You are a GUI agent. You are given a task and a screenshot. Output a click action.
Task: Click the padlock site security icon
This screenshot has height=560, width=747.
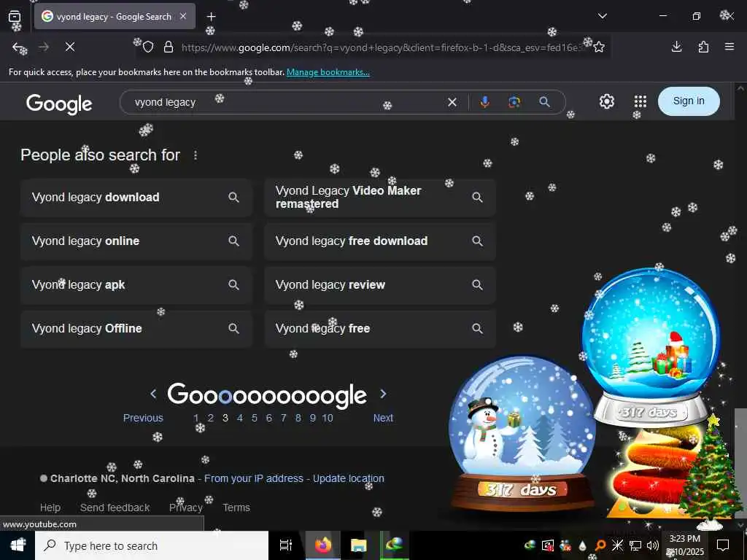[169, 47]
